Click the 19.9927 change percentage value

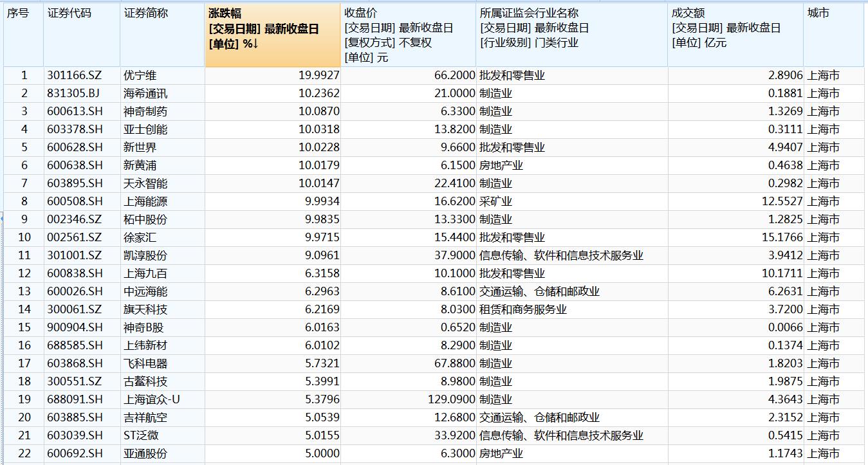[x=319, y=75]
